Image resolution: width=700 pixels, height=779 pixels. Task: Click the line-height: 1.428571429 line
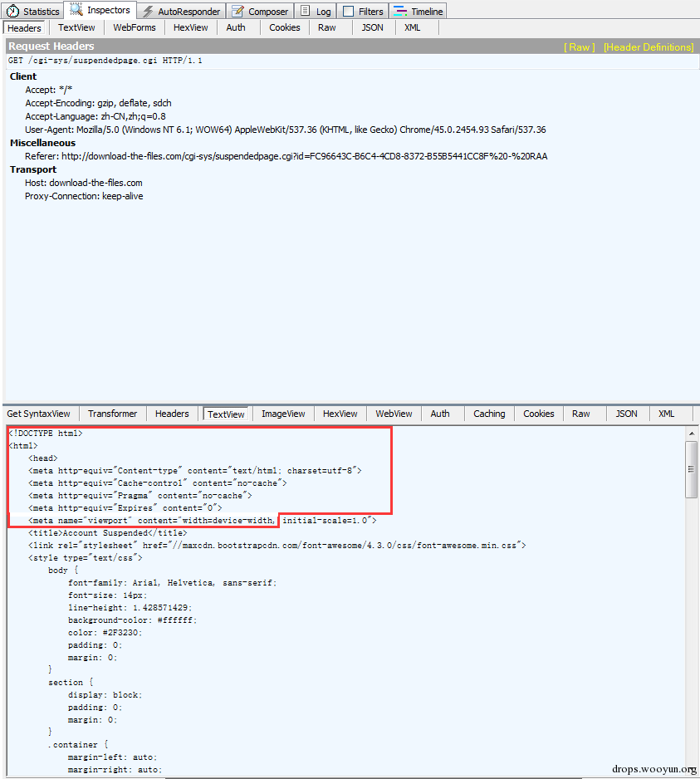pyautogui.click(x=130, y=608)
